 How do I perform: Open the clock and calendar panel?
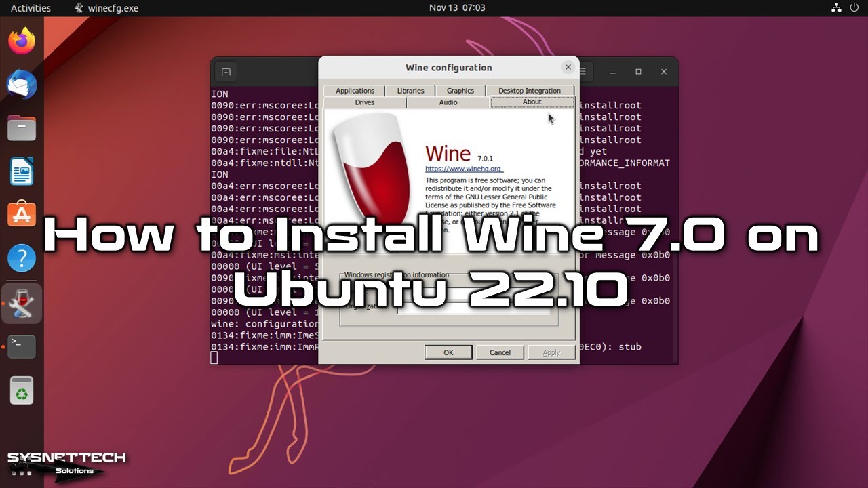pos(457,8)
